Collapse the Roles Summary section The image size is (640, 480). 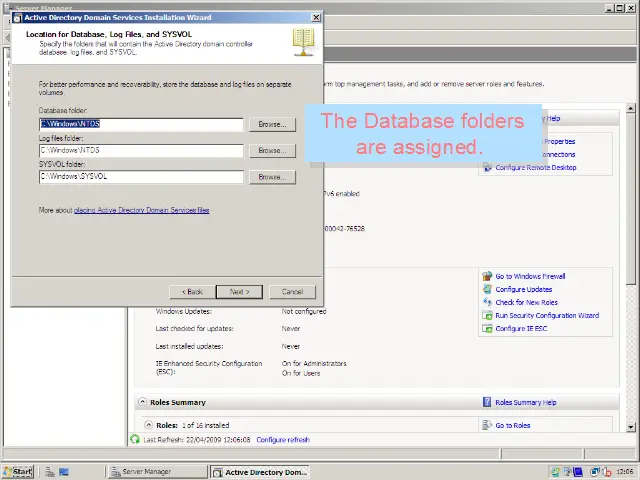(x=142, y=402)
